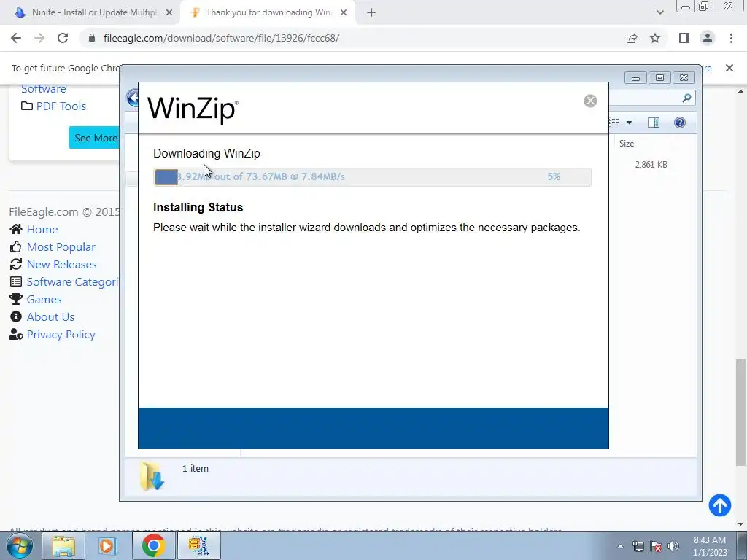747x560 pixels.
Task: Click the page vertical scrollbar thumb
Action: 740,413
